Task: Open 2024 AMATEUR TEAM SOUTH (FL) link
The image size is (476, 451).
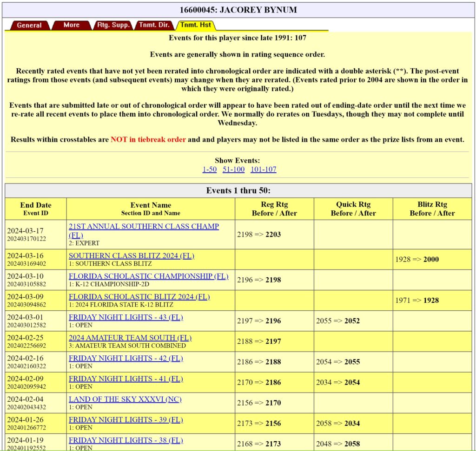Action: (130, 338)
